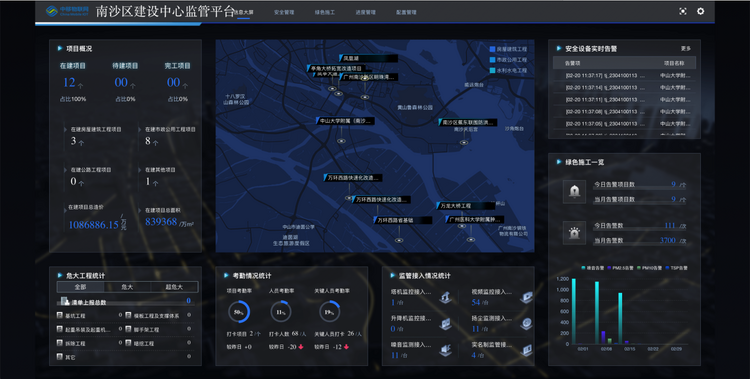
Task: Open the 安全管理 menu item
Action: (284, 12)
